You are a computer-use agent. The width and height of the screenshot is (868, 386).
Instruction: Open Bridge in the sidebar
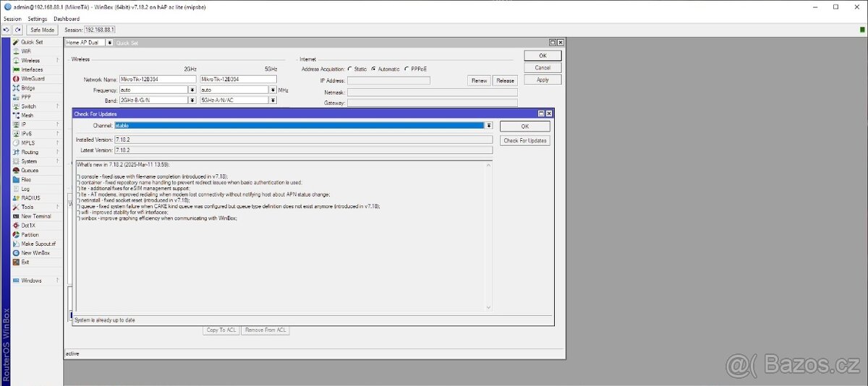(x=27, y=88)
